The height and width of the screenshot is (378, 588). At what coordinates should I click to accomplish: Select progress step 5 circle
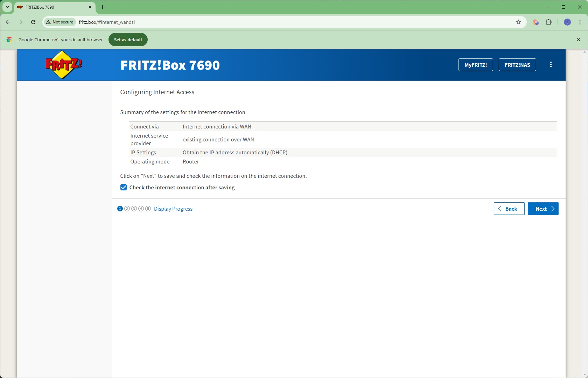click(x=148, y=209)
